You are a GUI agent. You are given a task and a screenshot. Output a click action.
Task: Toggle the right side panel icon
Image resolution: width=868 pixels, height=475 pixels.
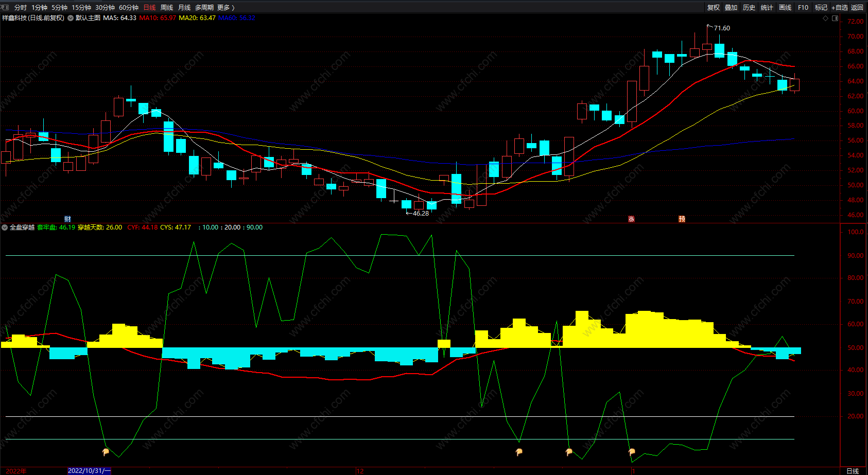(x=835, y=18)
